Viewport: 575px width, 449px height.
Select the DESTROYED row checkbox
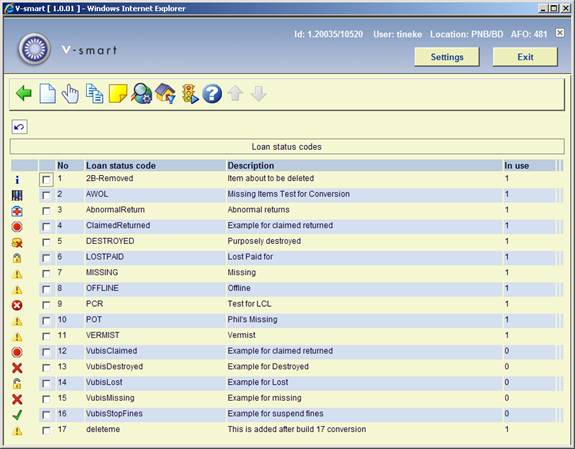[x=46, y=242]
